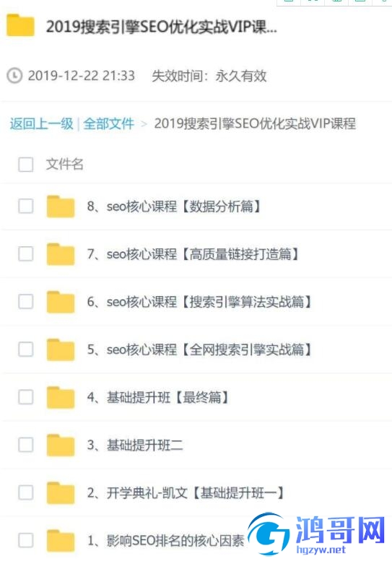Click the folder icon for 4、基础提升班【最终篇】

point(61,397)
